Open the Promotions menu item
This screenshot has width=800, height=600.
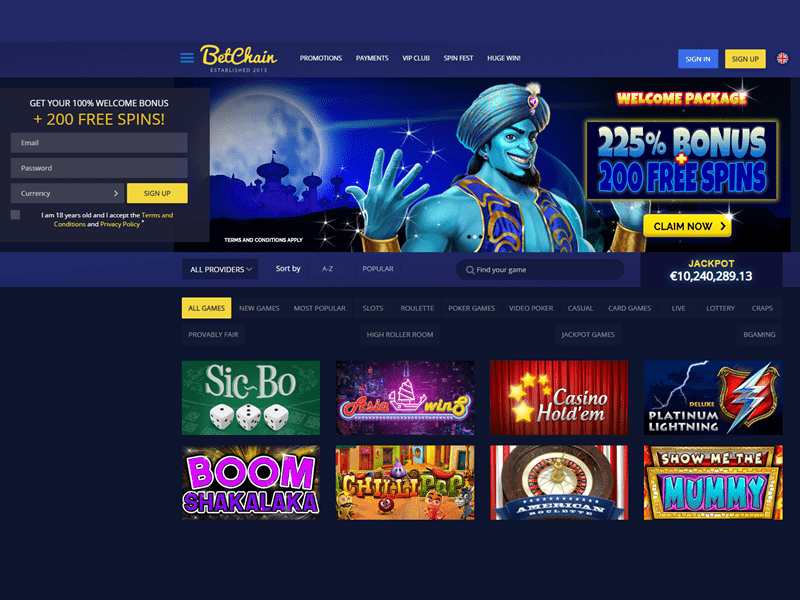320,58
